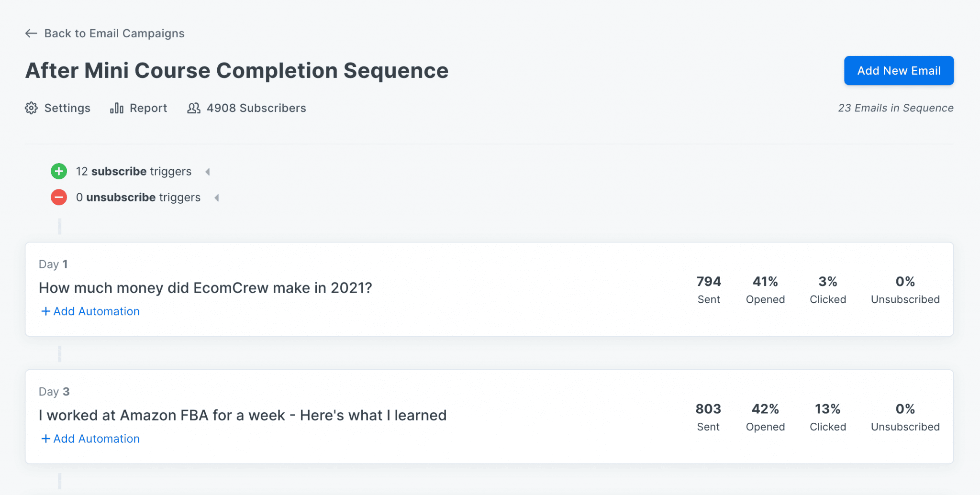Viewport: 980px width, 495px height.
Task: Click the Add New Email button
Action: pyautogui.click(x=899, y=71)
